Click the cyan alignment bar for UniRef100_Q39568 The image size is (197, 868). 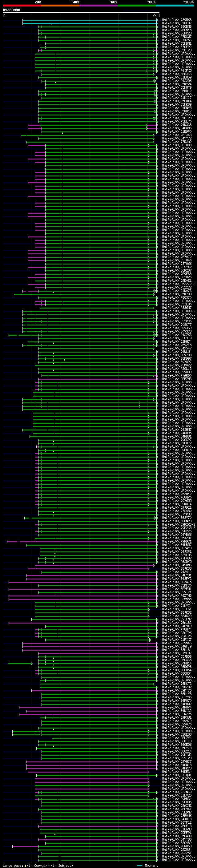click(x=90, y=20)
